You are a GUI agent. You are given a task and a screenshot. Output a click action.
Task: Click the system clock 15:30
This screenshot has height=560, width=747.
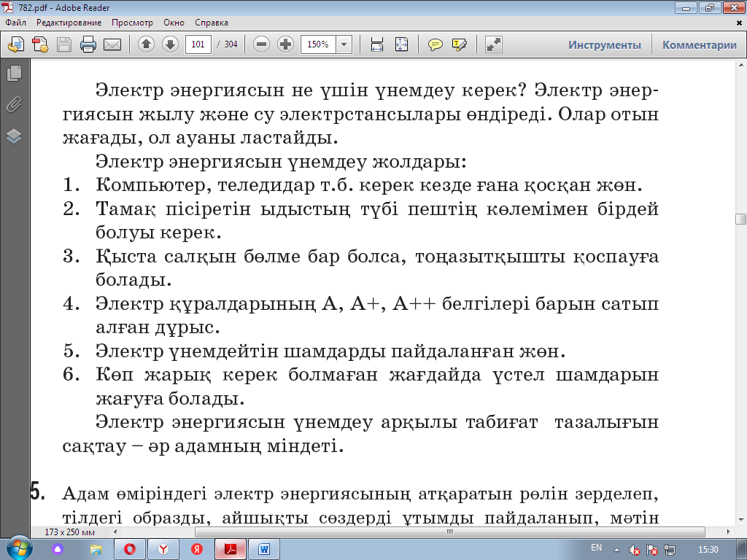708,550
